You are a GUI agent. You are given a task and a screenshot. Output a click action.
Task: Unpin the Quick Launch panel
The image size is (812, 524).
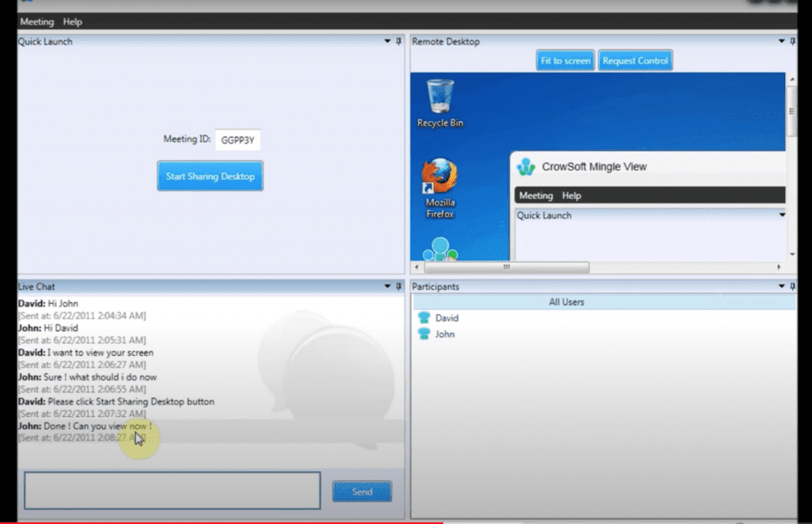(x=397, y=41)
